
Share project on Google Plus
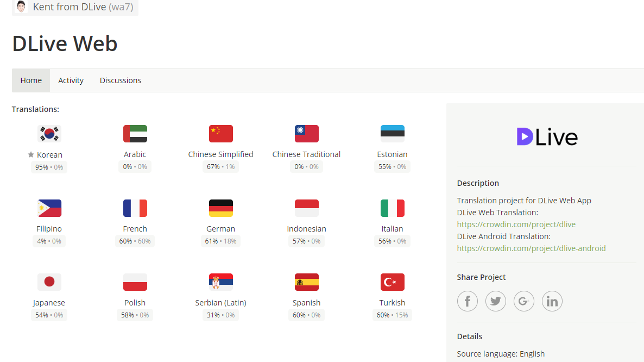(x=523, y=301)
